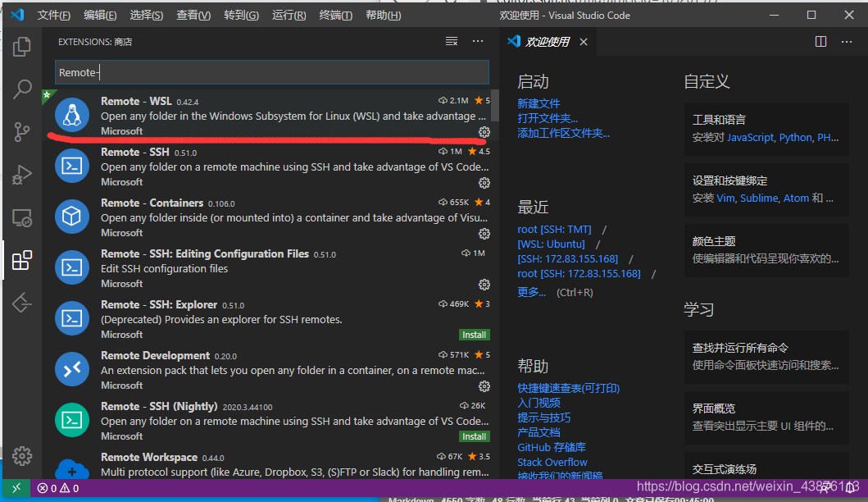Click Python link in 工具和语言 card
868x502 pixels.
click(796, 138)
